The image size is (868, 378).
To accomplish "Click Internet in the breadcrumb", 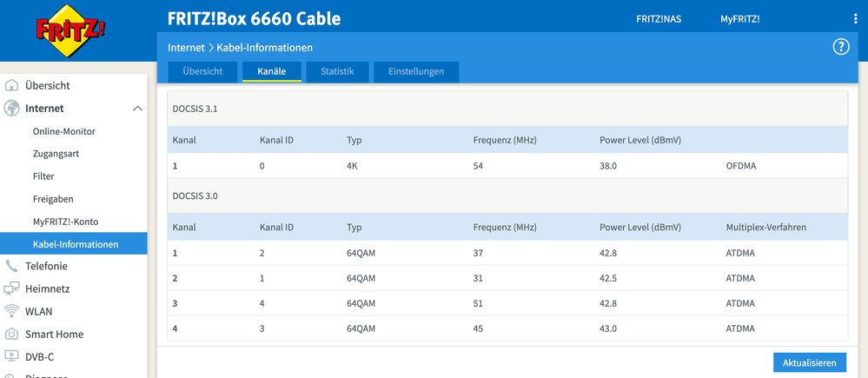I will click(x=186, y=48).
